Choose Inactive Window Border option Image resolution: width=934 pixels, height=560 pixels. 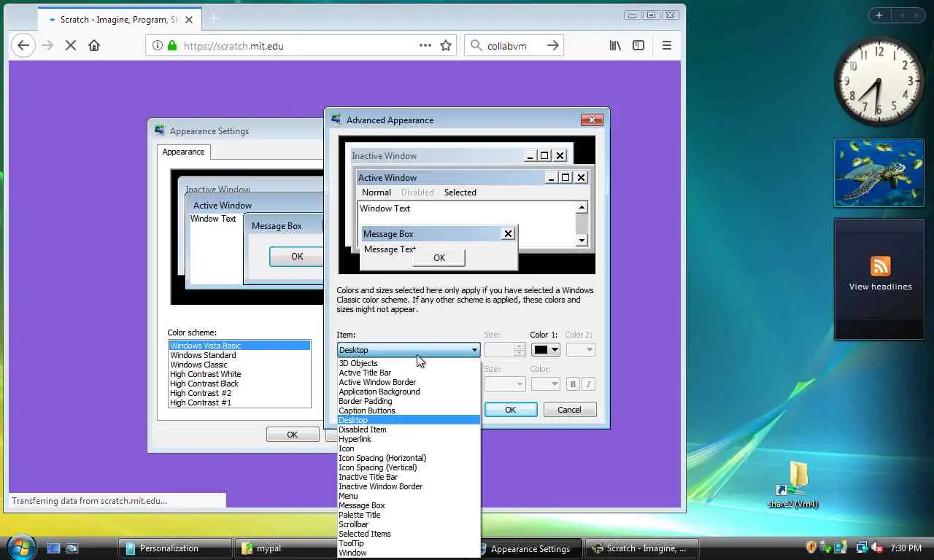click(x=409, y=486)
